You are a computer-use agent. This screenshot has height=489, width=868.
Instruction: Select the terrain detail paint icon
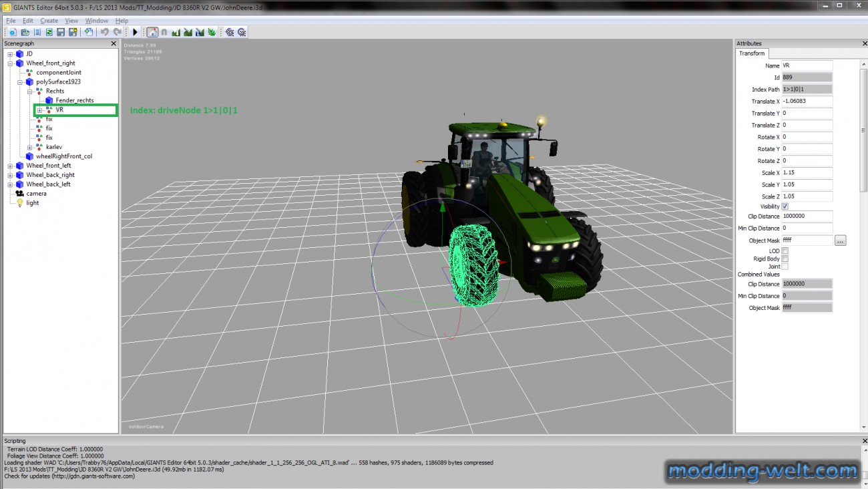(x=188, y=32)
